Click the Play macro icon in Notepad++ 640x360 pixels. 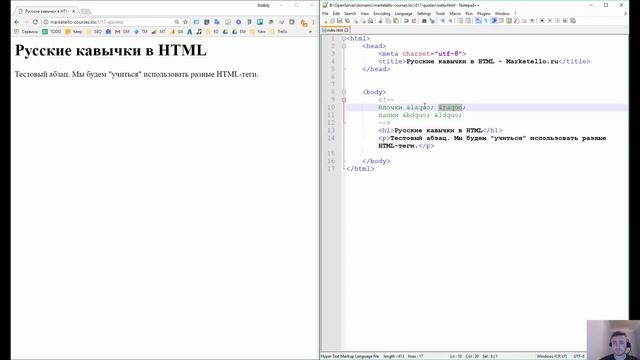coord(558,21)
